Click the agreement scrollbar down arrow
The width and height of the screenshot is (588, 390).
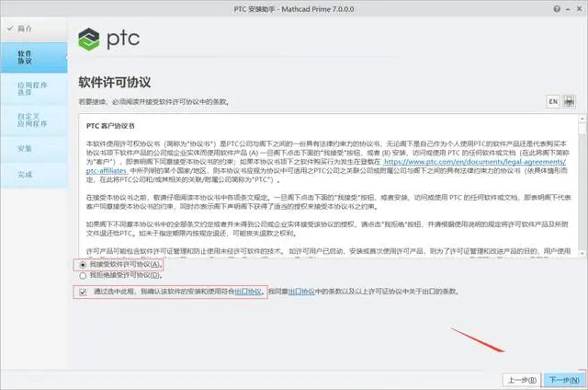582,253
